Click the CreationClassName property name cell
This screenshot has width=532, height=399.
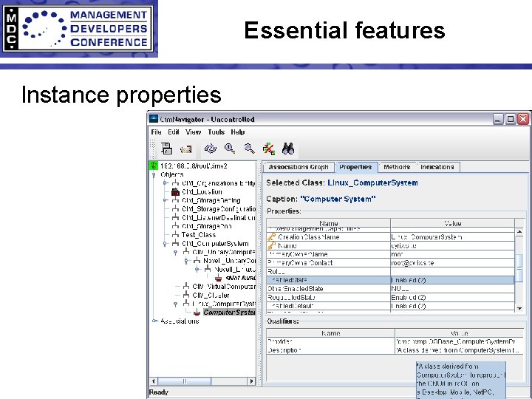tap(328, 237)
